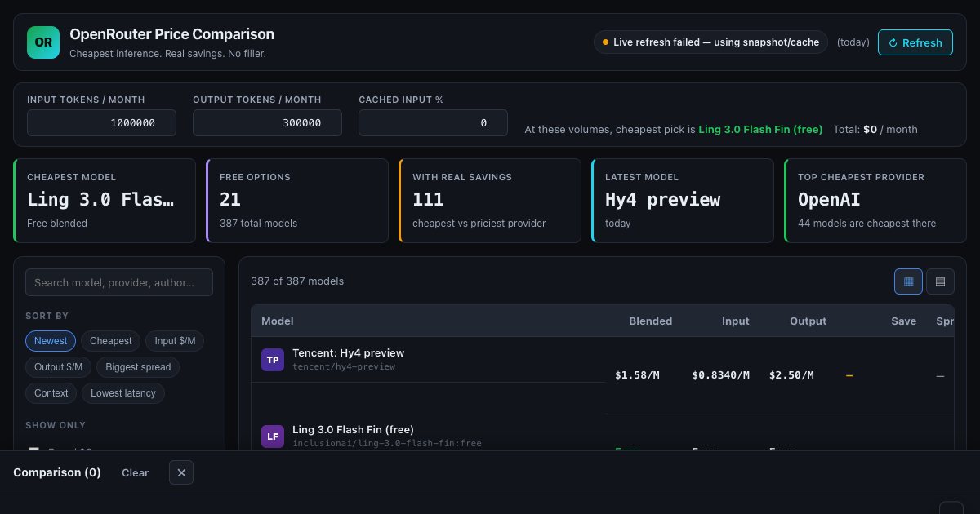Sort by Context

(x=51, y=393)
